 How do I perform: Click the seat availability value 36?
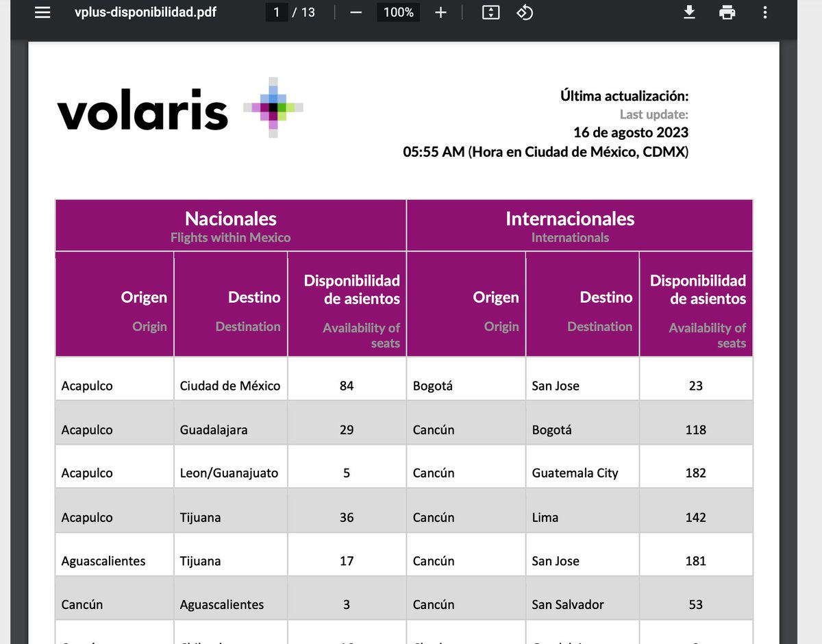click(347, 517)
